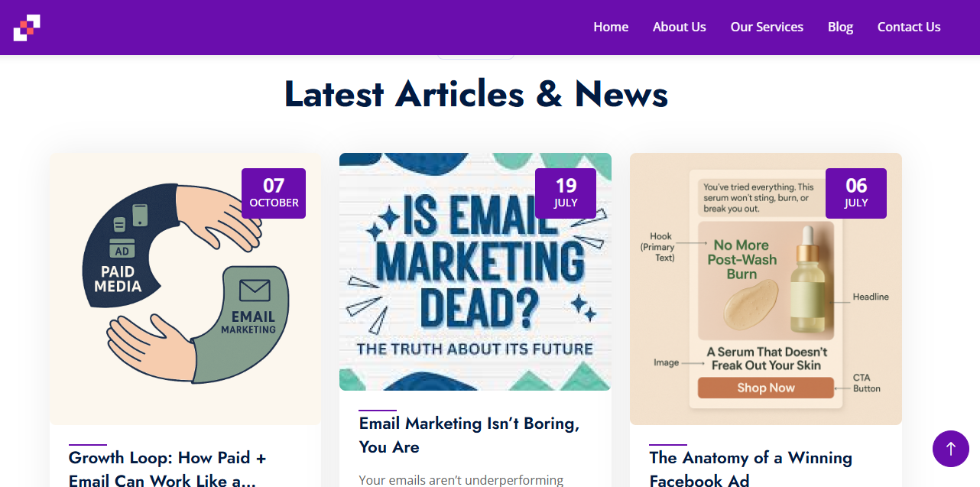
Task: Open Our Services in the navigation
Action: tap(767, 27)
